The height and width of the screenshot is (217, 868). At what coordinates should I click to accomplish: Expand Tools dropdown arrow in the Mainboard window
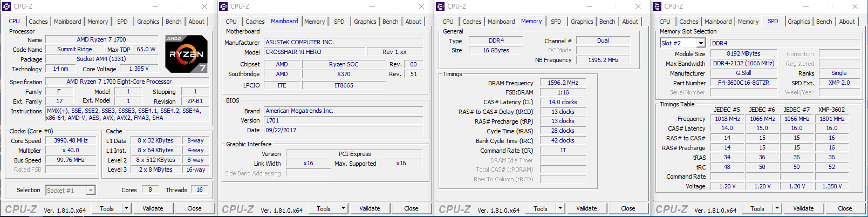click(344, 208)
